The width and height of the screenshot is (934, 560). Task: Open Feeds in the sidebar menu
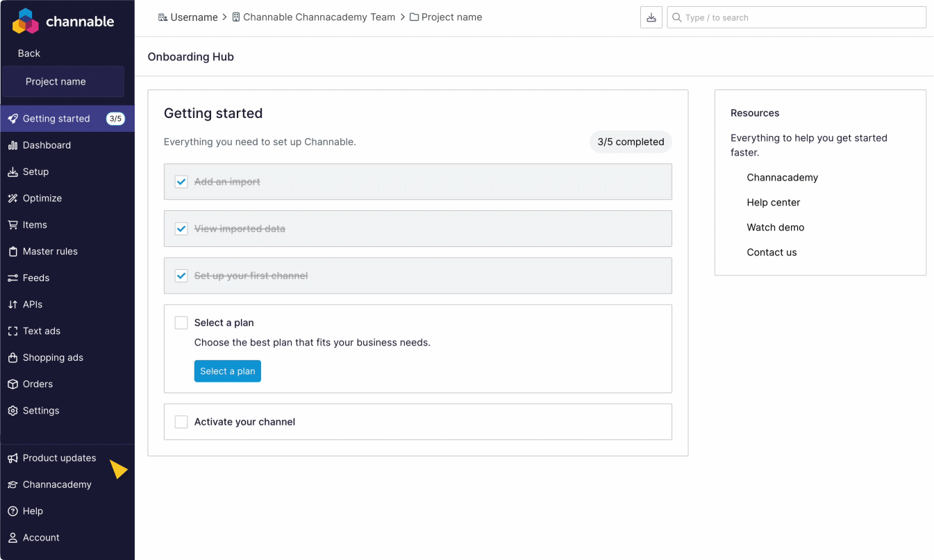(x=36, y=278)
